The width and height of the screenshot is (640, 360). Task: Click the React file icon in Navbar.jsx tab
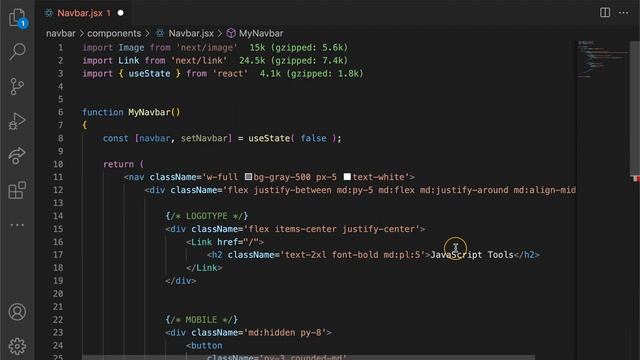49,13
